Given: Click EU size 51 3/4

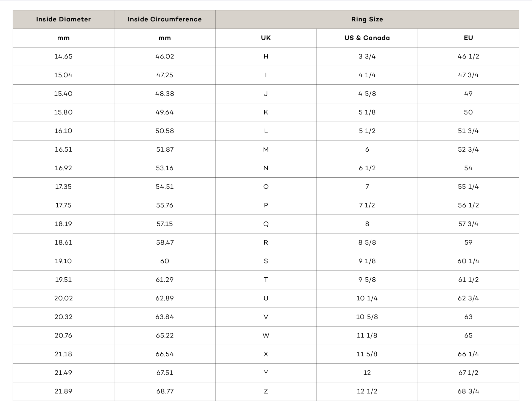Looking at the screenshot, I should click(468, 131).
